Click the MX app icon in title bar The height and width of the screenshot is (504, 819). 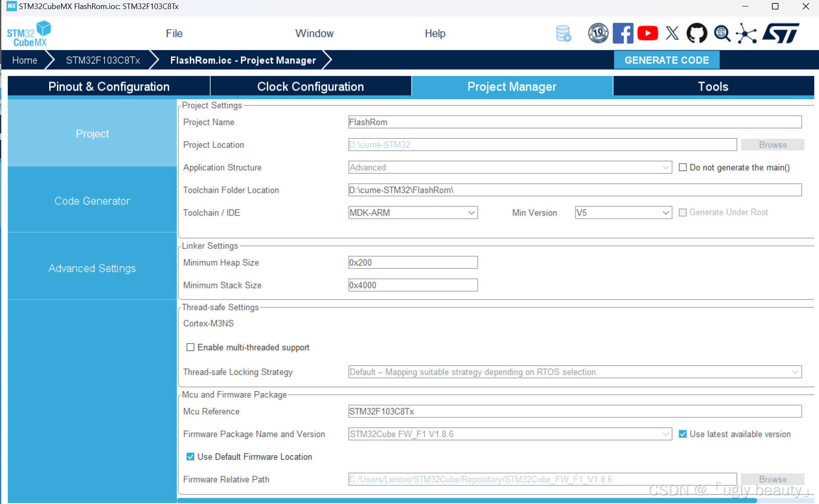(x=11, y=6)
